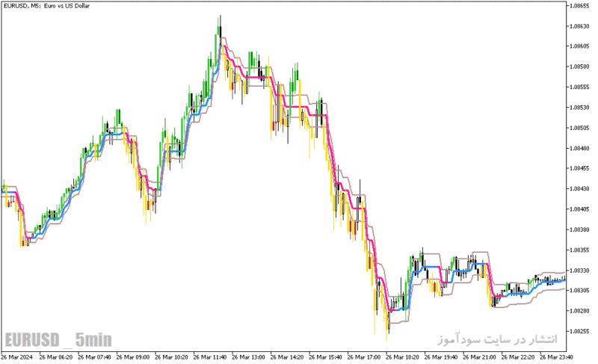
Task: Click the 26 Mar 2024 date label
Action: [16, 357]
